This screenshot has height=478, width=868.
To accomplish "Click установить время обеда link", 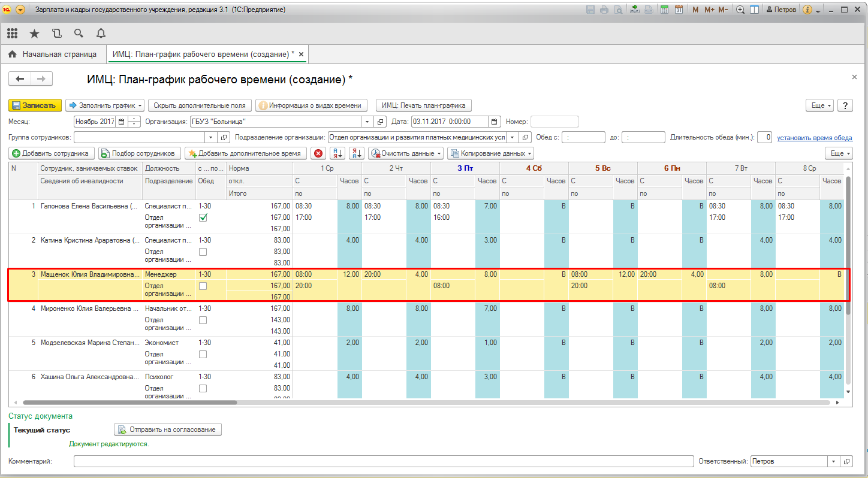I will point(814,138).
